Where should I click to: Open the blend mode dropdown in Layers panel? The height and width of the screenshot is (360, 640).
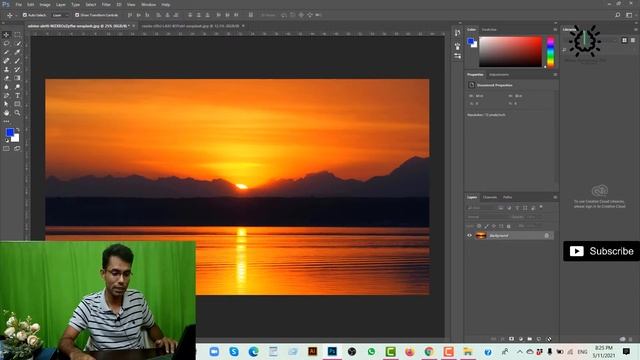pos(488,217)
